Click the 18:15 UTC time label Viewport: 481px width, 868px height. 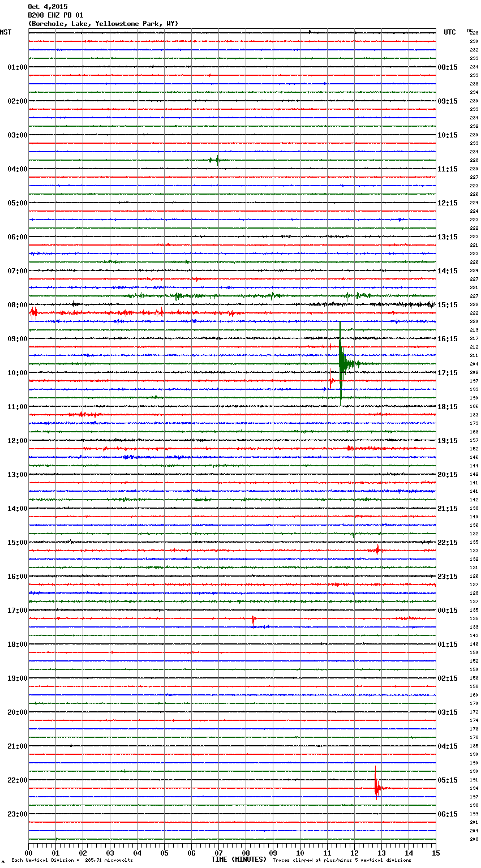[x=448, y=407]
